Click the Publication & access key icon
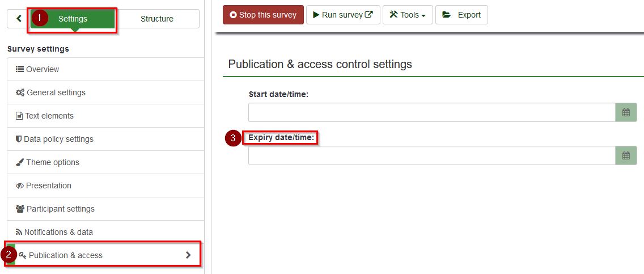This screenshot has width=644, height=274. point(23,255)
